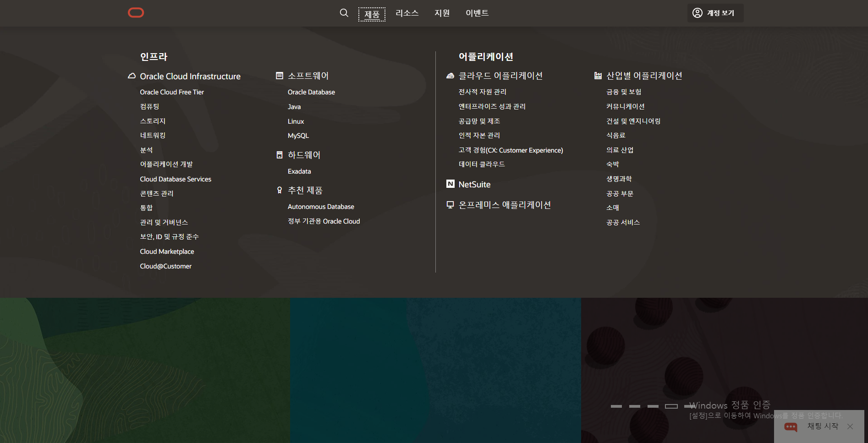Open the 분석 link
This screenshot has width=868, height=443.
tap(146, 150)
